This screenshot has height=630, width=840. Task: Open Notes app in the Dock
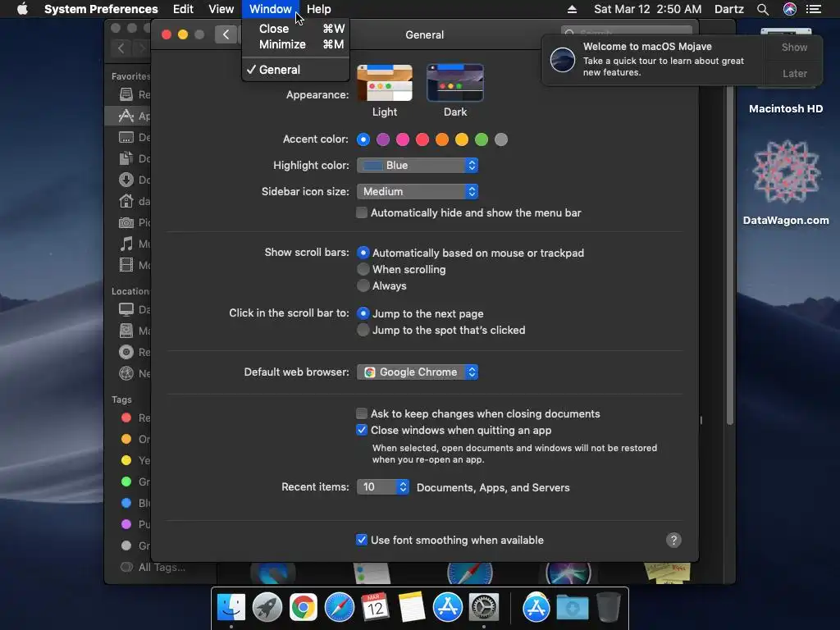(x=412, y=607)
